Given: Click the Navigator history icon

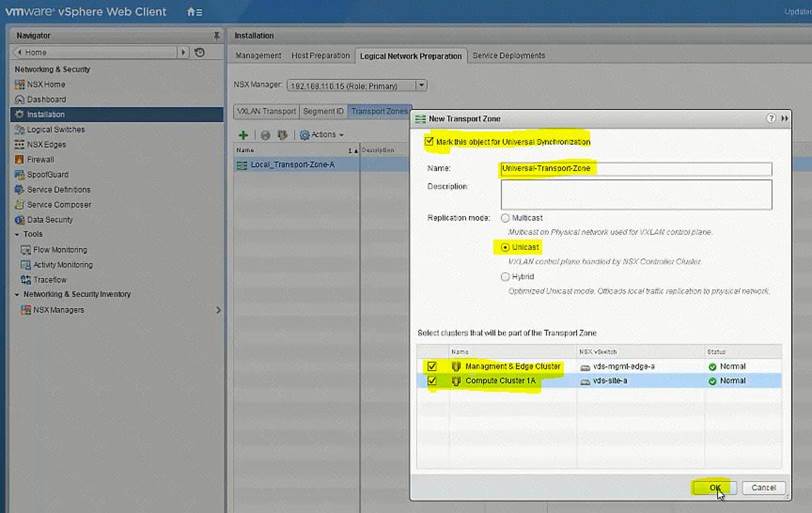Looking at the screenshot, I should (x=200, y=52).
